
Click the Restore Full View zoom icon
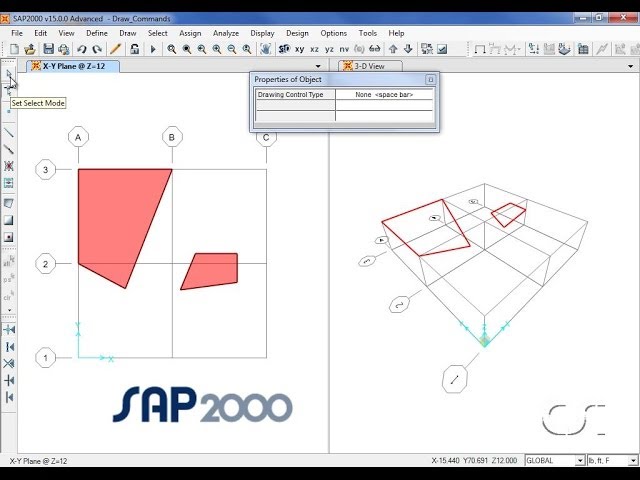187,49
